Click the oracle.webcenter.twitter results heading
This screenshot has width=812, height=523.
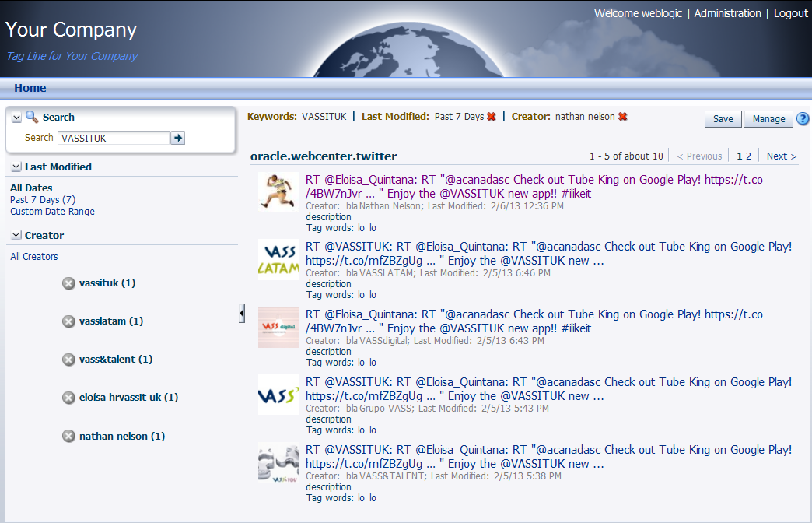tap(323, 156)
